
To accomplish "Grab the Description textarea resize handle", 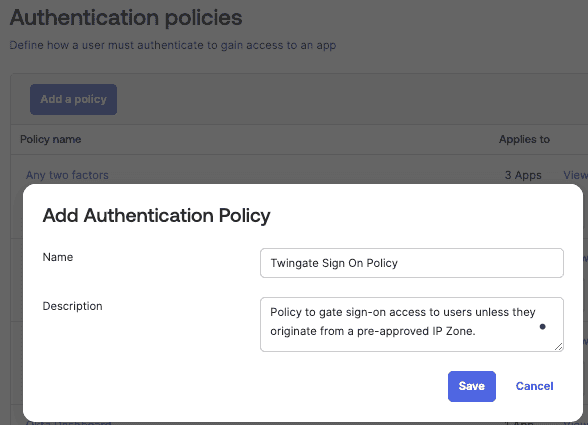I will (558, 347).
